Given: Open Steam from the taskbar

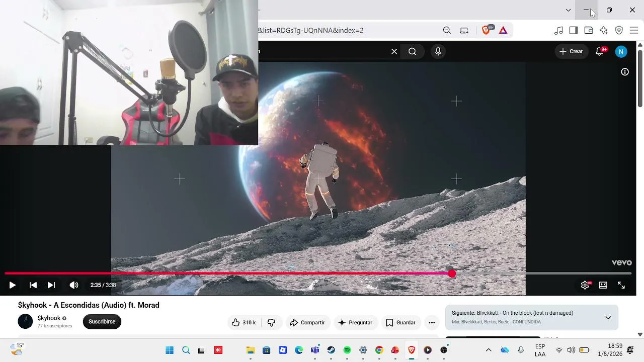Looking at the screenshot, I should (331, 350).
